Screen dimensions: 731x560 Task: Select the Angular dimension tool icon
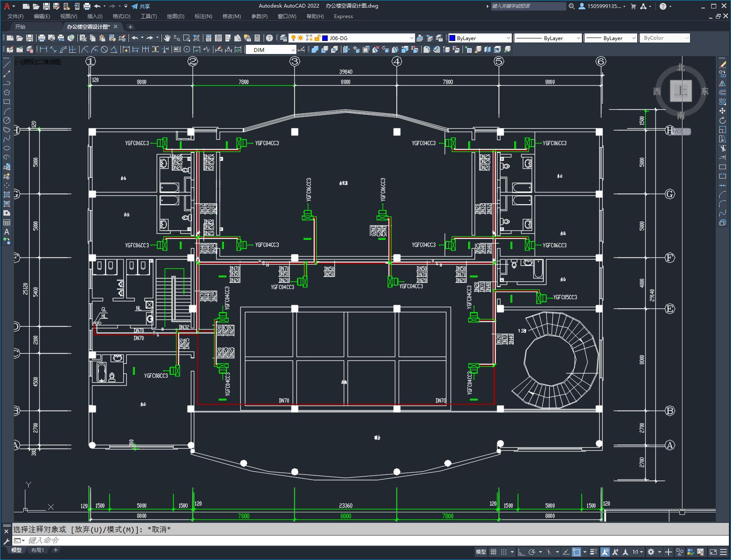[114, 49]
